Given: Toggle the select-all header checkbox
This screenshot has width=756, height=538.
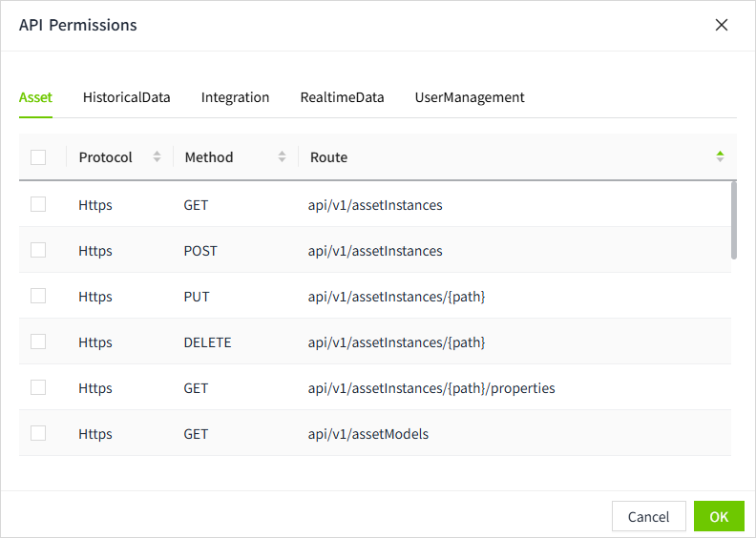Looking at the screenshot, I should click(x=38, y=157).
